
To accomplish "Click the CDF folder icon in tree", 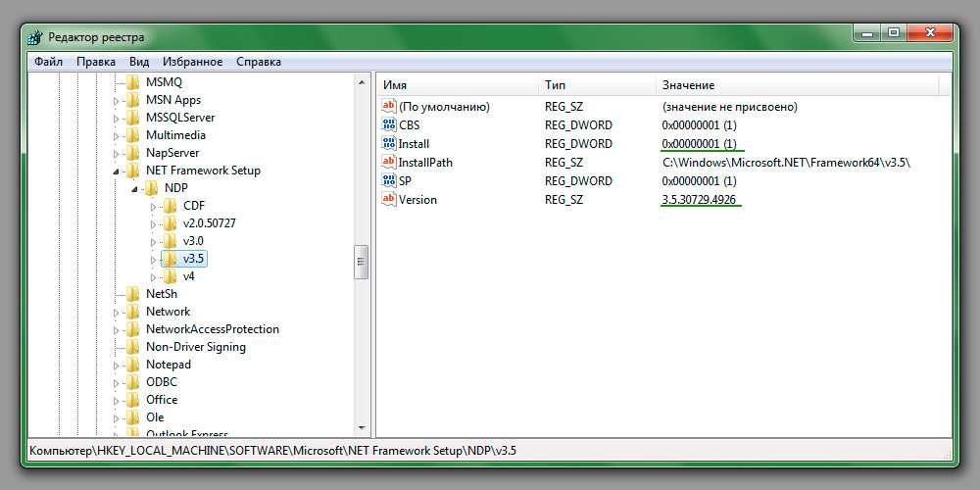I will click(171, 206).
